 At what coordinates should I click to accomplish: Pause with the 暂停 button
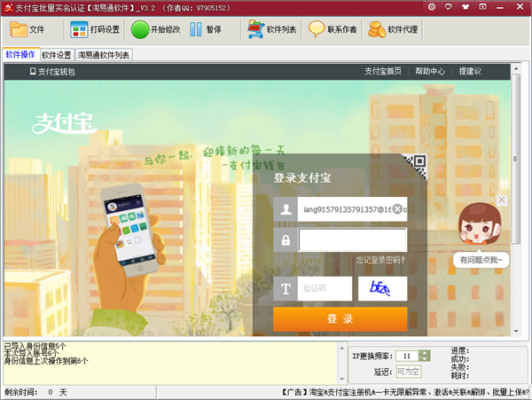206,29
